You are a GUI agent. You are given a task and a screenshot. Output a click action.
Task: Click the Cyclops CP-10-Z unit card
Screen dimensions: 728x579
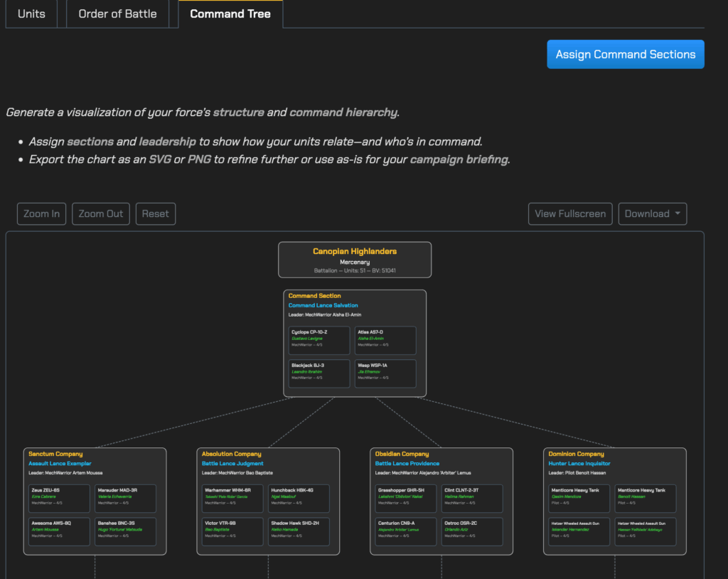point(319,340)
